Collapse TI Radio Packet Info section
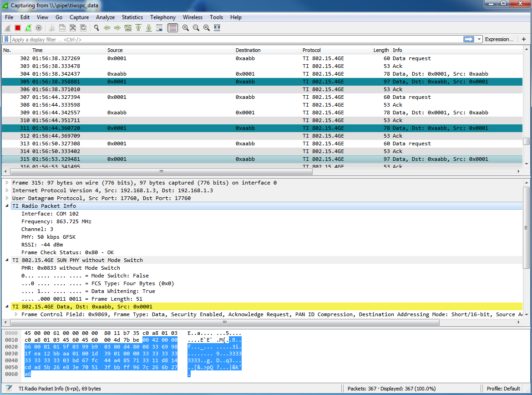 coord(5,205)
